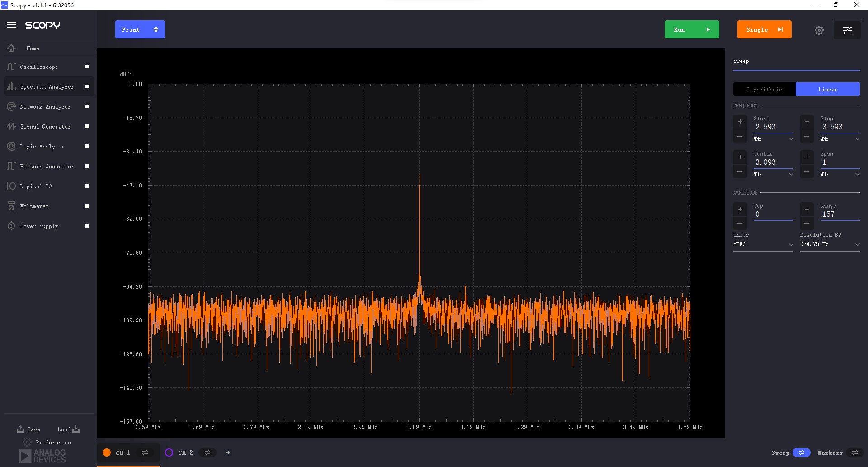Click the Digital IO icon
This screenshot has width=868, height=467.
pyautogui.click(x=11, y=186)
